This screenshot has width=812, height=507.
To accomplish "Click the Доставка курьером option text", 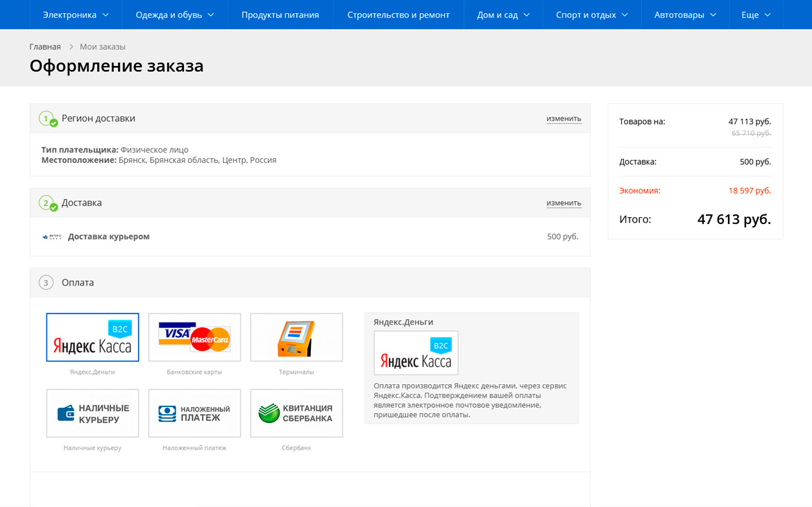I will tap(109, 237).
